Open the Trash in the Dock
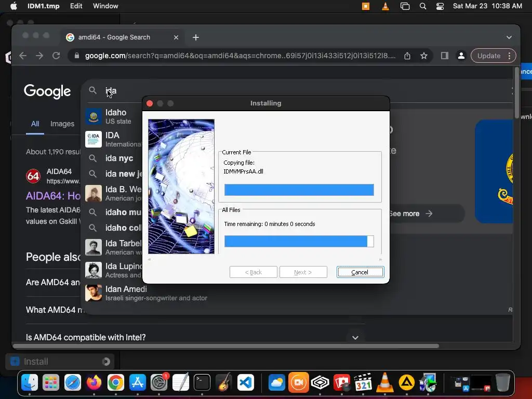This screenshot has width=532, height=399. pos(503,383)
